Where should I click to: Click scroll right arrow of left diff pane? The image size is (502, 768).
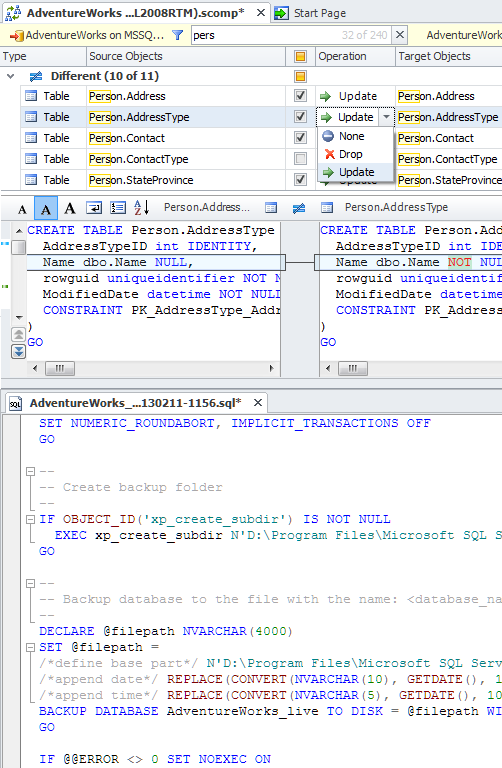[272, 368]
